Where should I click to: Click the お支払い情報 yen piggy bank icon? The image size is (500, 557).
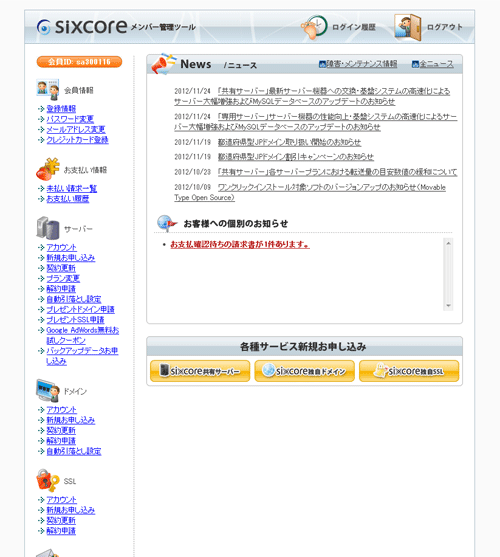48,169
